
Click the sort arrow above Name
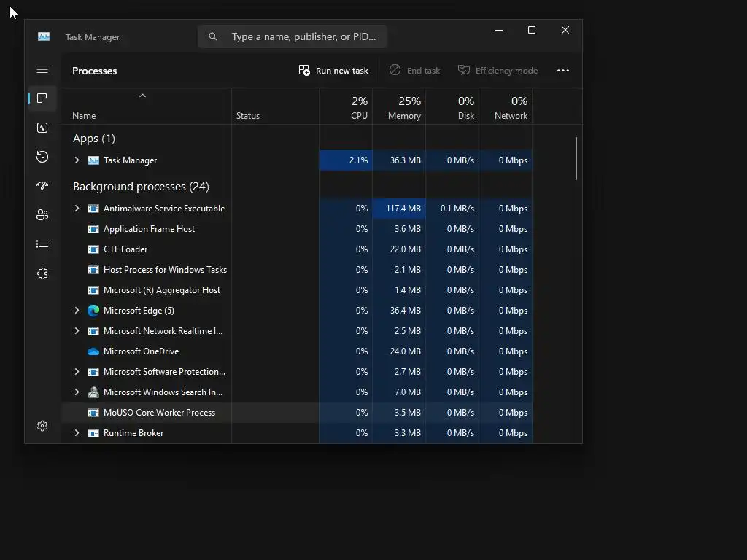(142, 96)
